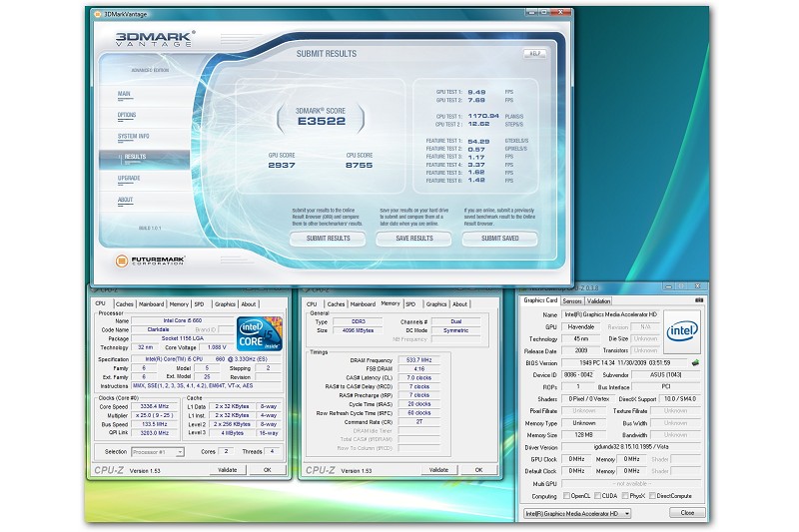Click OK in the right CPU-Z window
Image resolution: width=799 pixels, height=532 pixels.
(x=478, y=470)
